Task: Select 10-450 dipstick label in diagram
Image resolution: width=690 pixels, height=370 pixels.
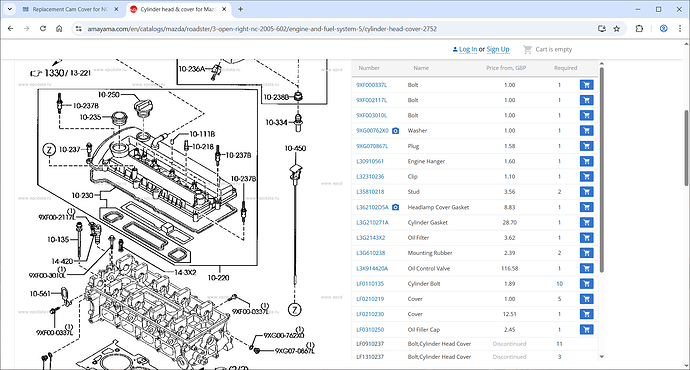Action: click(295, 148)
